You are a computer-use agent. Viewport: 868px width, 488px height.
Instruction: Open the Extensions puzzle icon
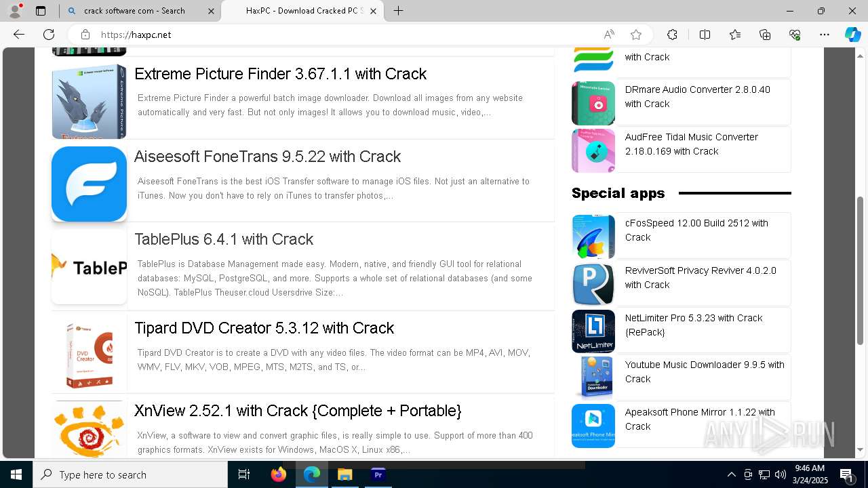pos(672,35)
